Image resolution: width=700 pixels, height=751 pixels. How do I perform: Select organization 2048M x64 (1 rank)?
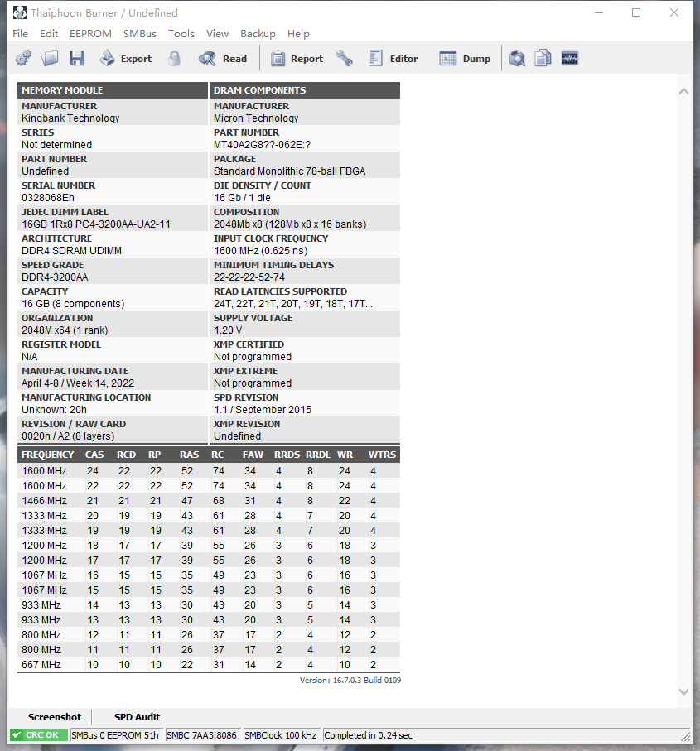65,330
